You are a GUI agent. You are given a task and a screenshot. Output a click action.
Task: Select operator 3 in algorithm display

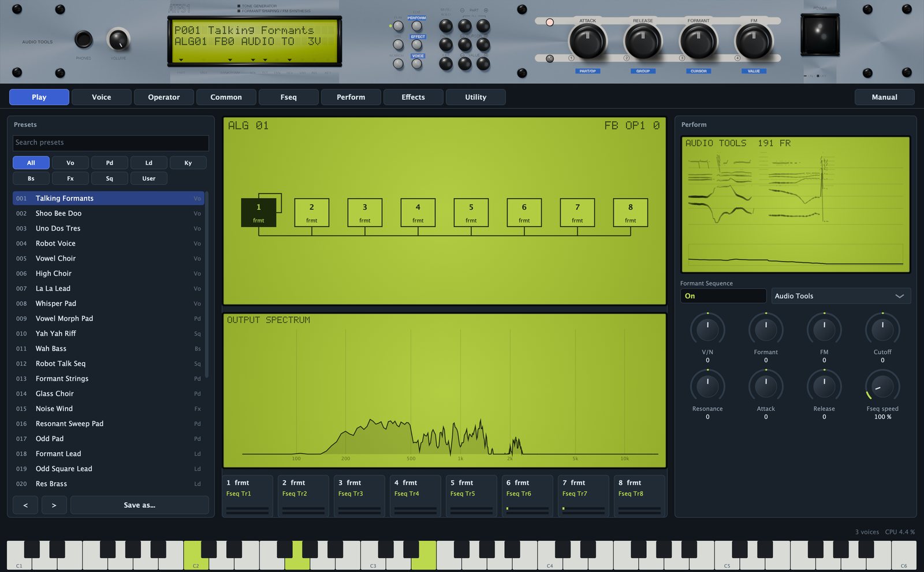pyautogui.click(x=364, y=212)
